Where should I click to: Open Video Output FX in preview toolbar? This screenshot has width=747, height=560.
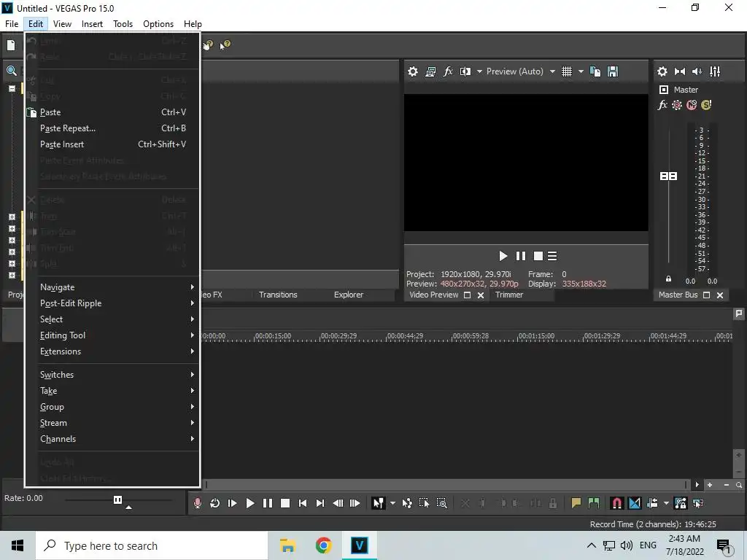pyautogui.click(x=448, y=71)
